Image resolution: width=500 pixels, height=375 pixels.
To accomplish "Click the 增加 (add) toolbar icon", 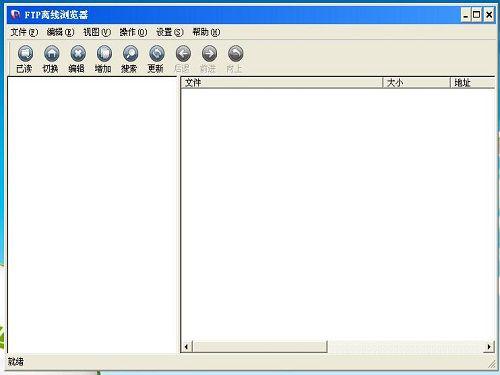I will [x=104, y=54].
